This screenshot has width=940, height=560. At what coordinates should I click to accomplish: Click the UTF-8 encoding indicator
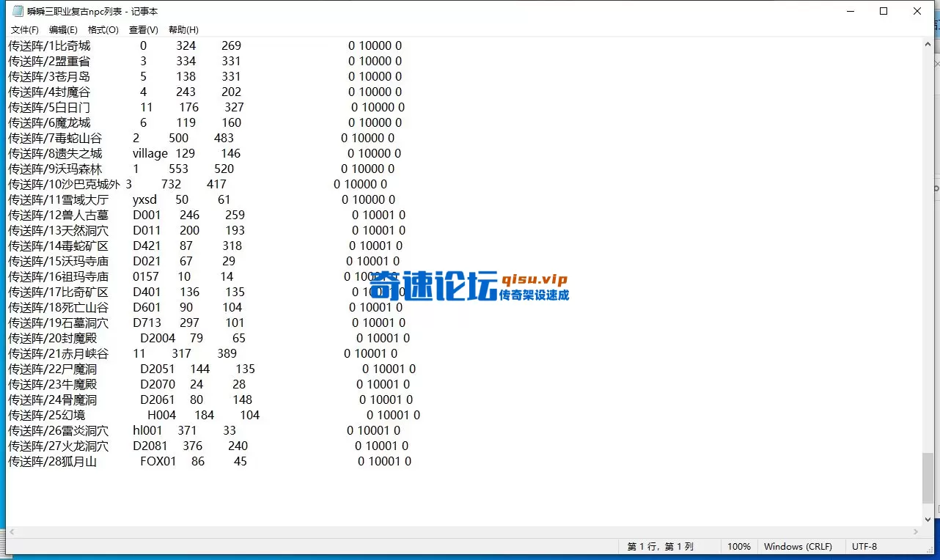tap(864, 546)
